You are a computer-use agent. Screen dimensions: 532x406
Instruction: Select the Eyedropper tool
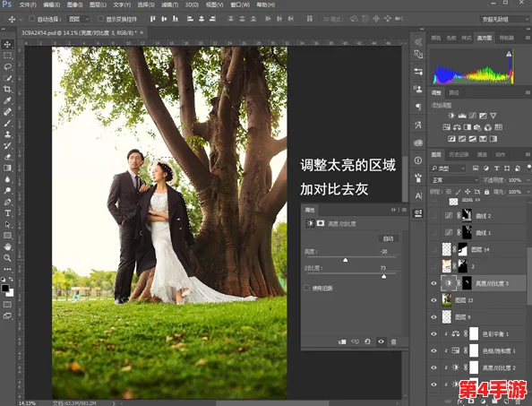pos(7,100)
